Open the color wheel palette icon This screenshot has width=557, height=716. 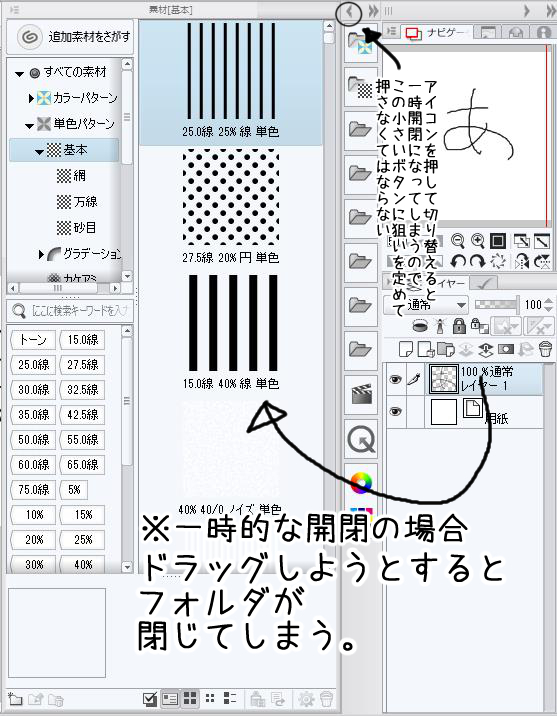[361, 482]
